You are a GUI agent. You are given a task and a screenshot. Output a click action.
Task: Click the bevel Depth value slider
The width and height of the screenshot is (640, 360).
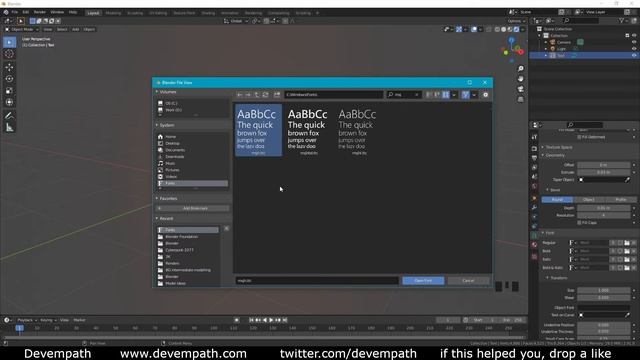[x=603, y=208]
